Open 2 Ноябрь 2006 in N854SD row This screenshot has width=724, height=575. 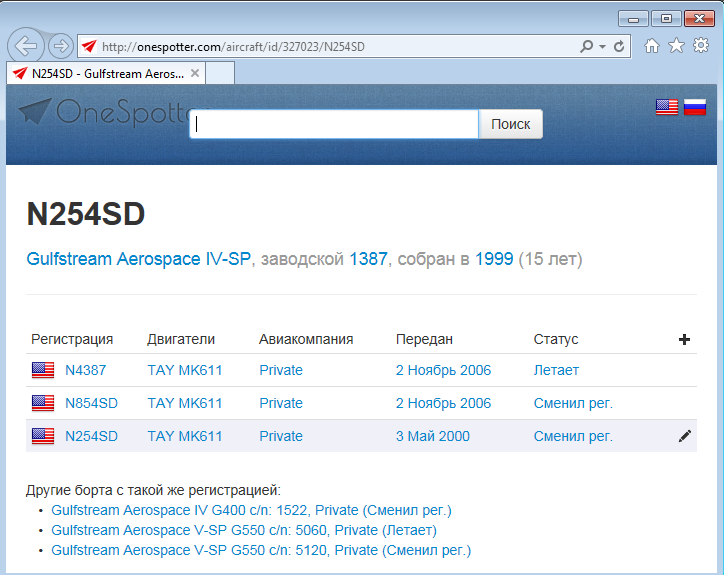[x=443, y=403]
